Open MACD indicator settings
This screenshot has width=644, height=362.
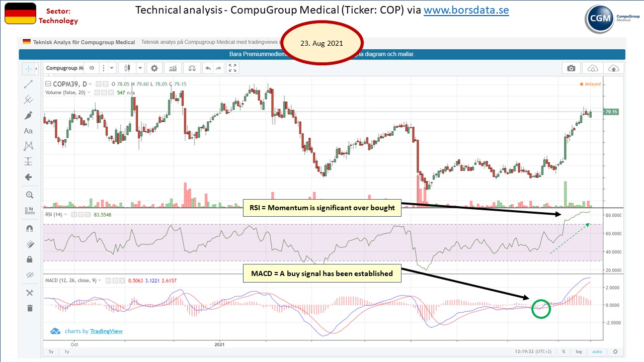(x=115, y=281)
